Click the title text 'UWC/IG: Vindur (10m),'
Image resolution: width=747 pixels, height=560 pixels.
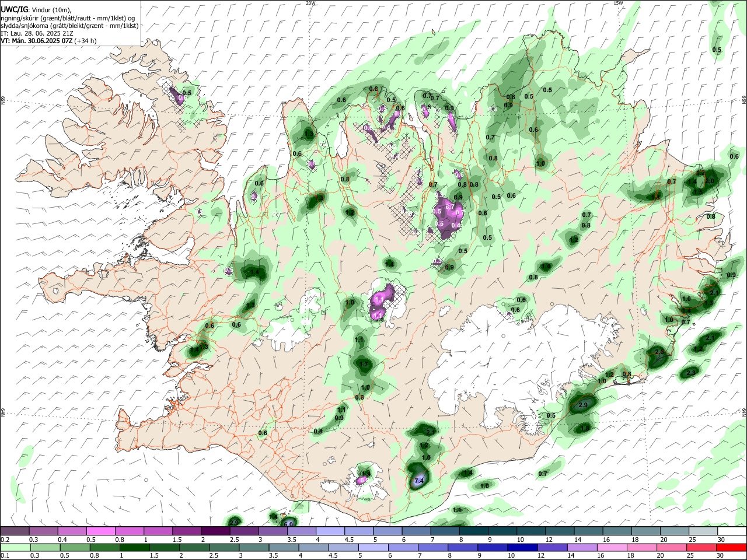click(x=36, y=10)
